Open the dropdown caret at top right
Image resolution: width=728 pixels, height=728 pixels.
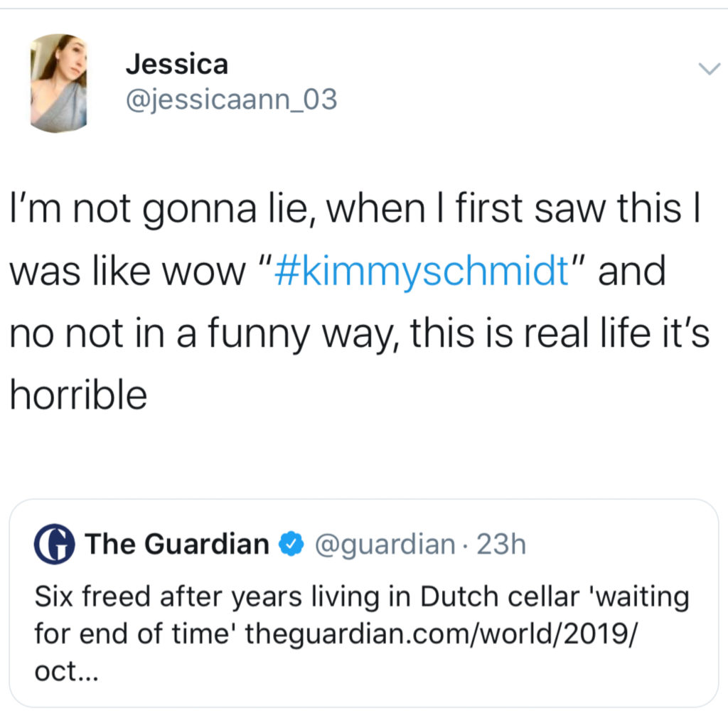pyautogui.click(x=709, y=68)
